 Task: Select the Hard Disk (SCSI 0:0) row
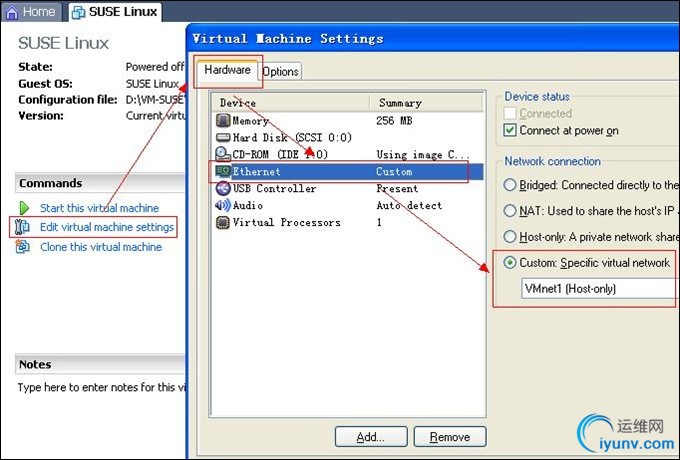(292, 137)
